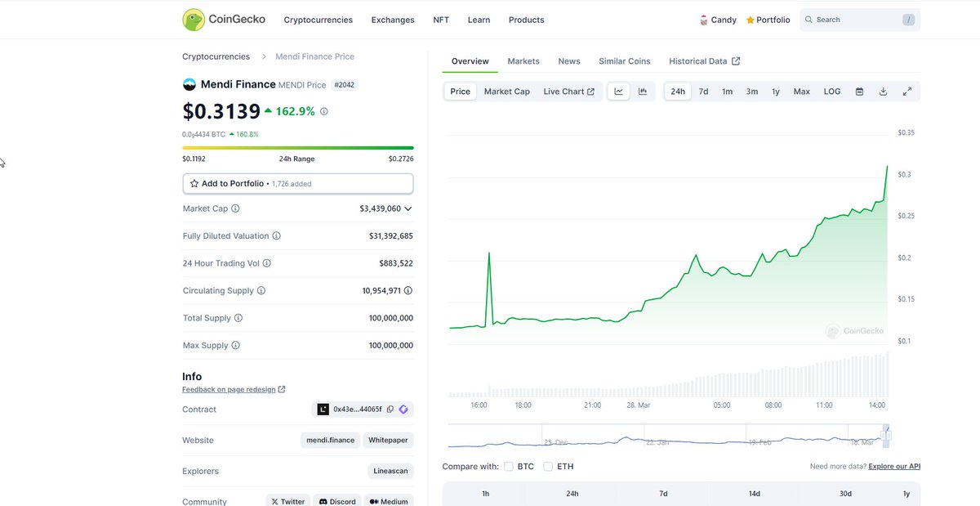The width and height of the screenshot is (980, 506).
Task: Click the Mendi Finance coin logo
Action: coord(189,84)
